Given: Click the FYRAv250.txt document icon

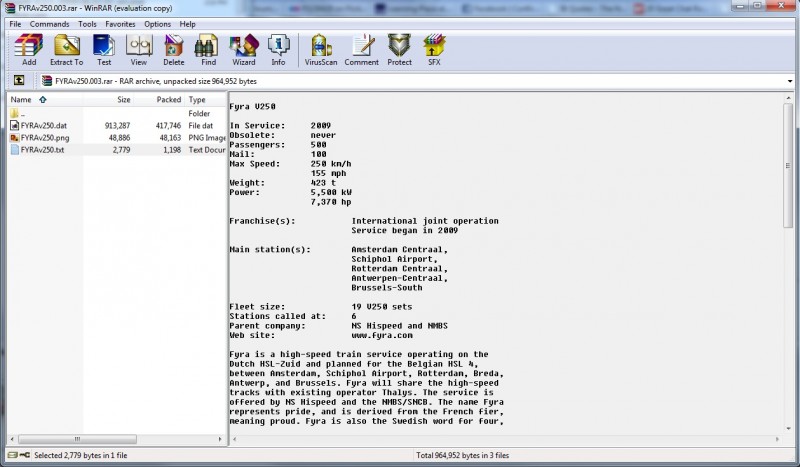Looking at the screenshot, I should coord(14,150).
